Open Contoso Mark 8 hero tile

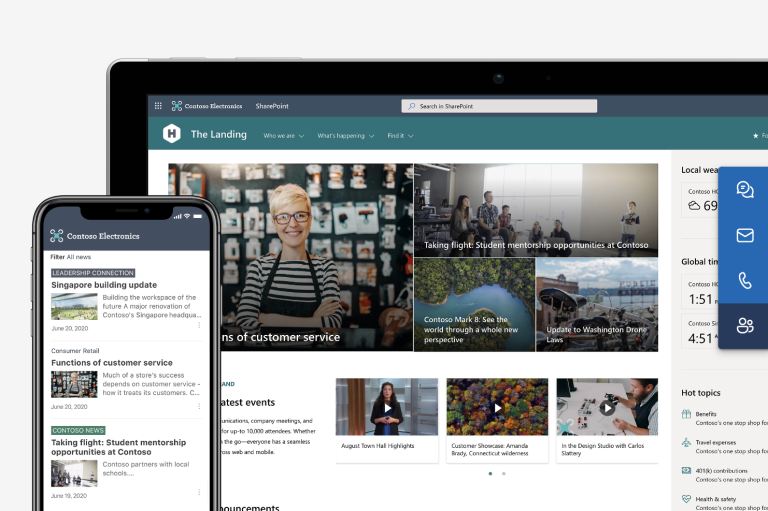[474, 305]
